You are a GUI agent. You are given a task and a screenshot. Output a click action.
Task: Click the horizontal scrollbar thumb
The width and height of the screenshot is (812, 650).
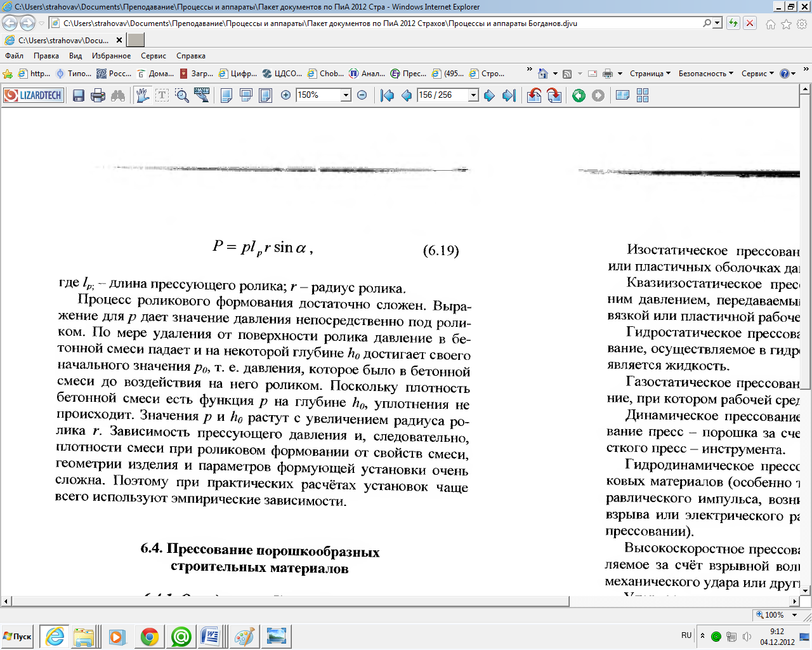coord(290,600)
